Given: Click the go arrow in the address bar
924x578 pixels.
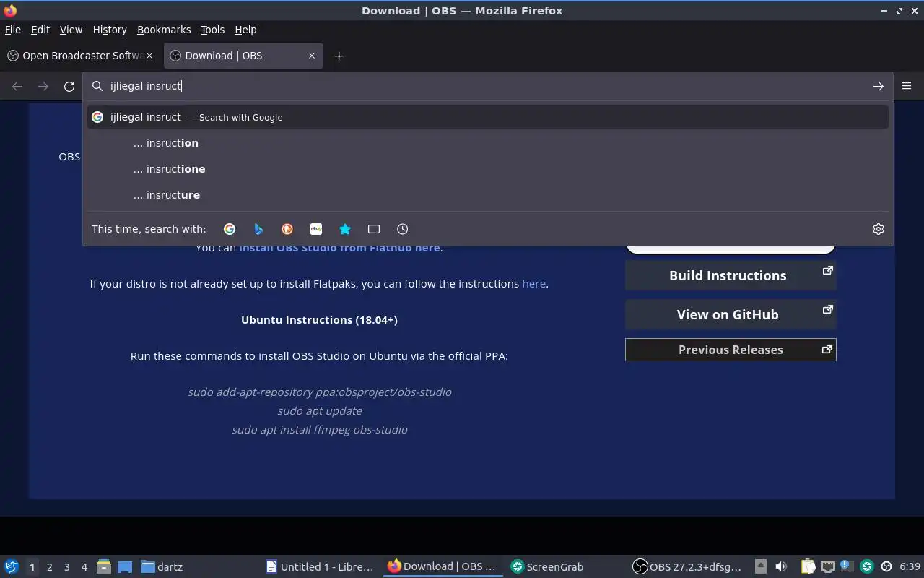Looking at the screenshot, I should (879, 86).
